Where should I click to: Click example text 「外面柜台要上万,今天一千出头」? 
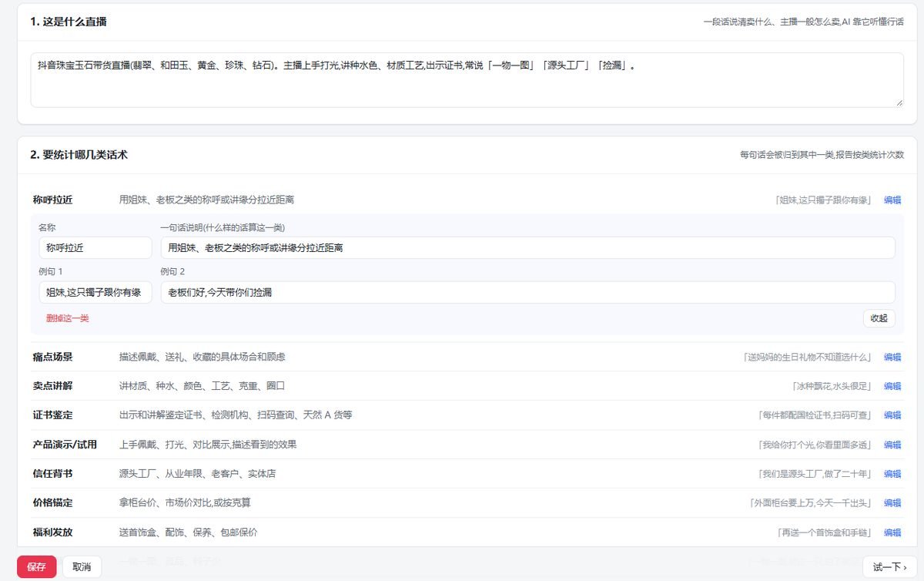tap(810, 503)
